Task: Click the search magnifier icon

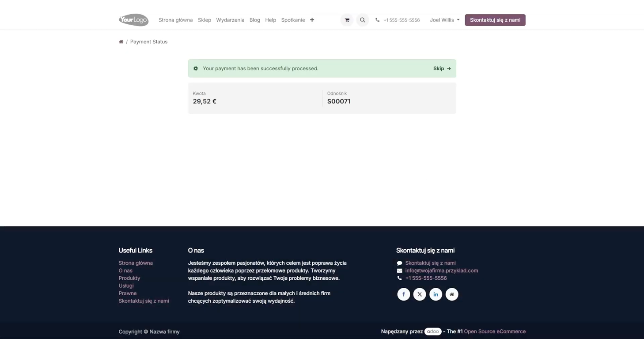Action: tap(363, 20)
